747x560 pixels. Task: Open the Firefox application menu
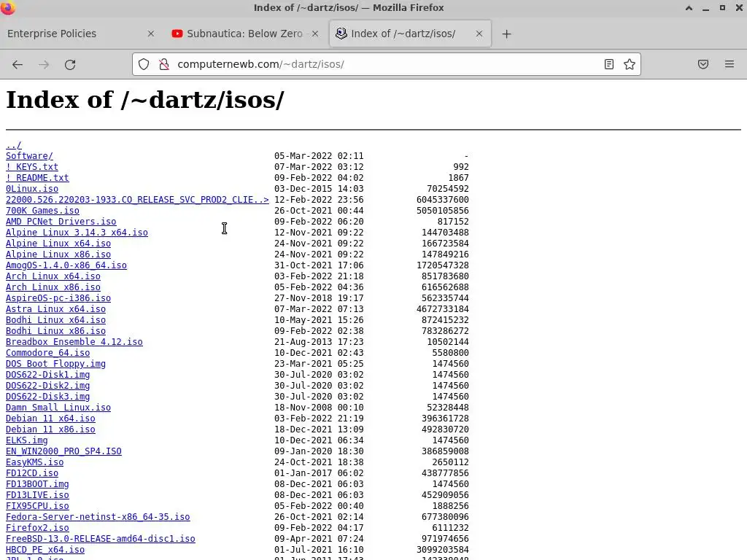(729, 64)
